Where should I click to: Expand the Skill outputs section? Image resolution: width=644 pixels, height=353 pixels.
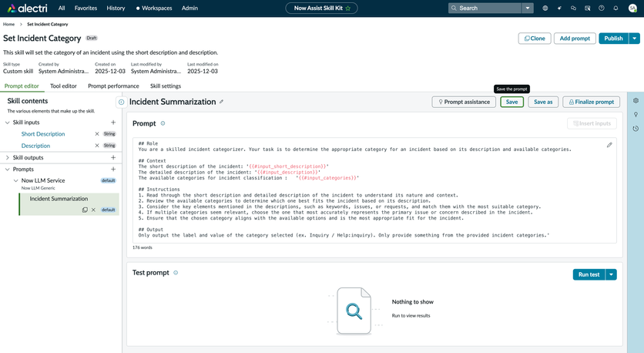coord(8,157)
